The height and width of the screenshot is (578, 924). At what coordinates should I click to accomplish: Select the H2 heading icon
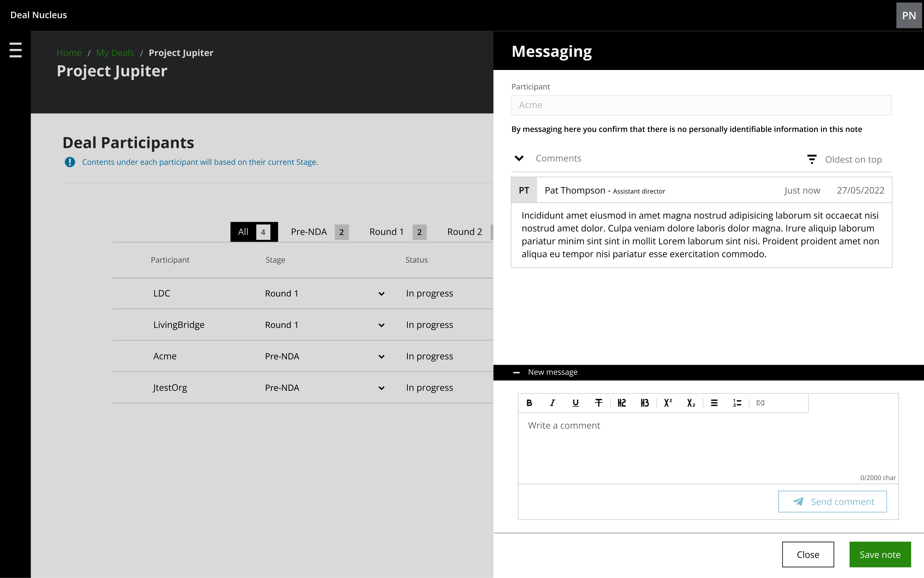coord(621,403)
